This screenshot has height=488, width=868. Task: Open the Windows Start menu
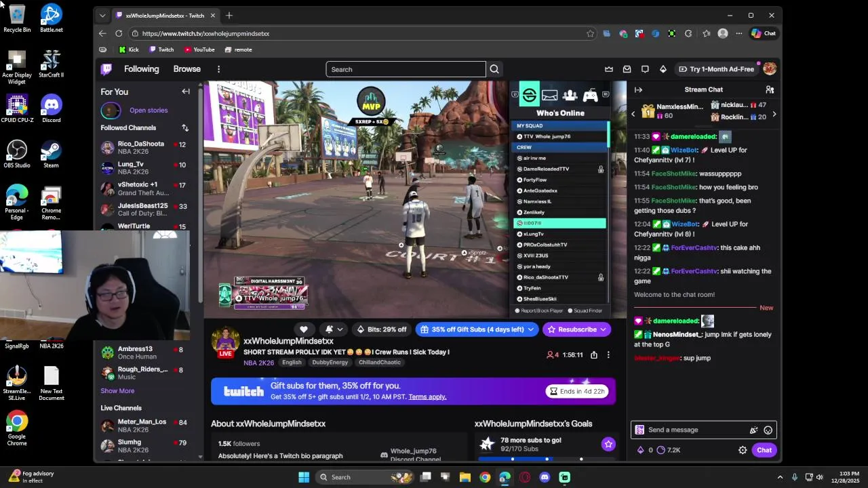(304, 477)
